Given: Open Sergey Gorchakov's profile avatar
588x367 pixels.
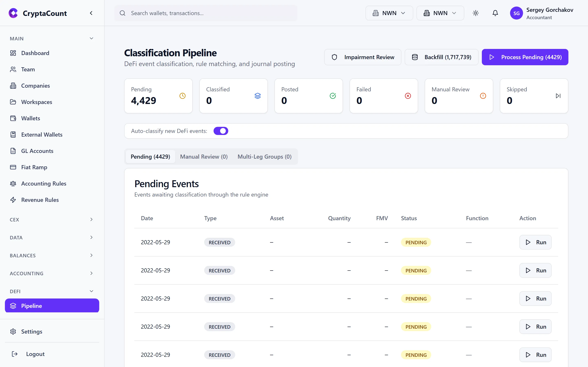Looking at the screenshot, I should [517, 13].
